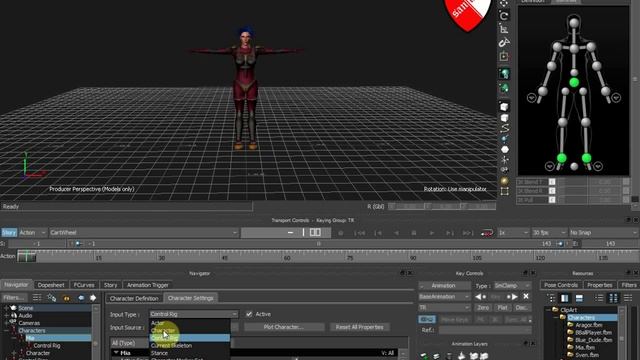
Task: Click the white cube icon in viewer toolbar
Action: pyautogui.click(x=504, y=107)
